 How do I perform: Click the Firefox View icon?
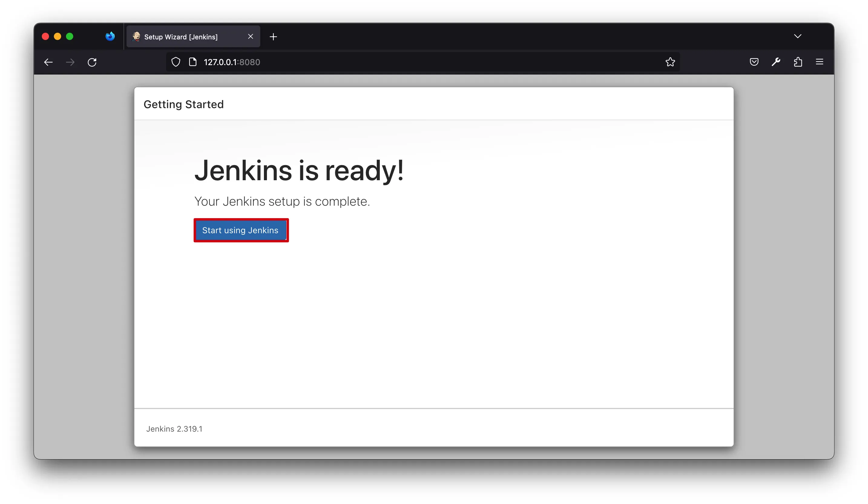click(x=110, y=37)
